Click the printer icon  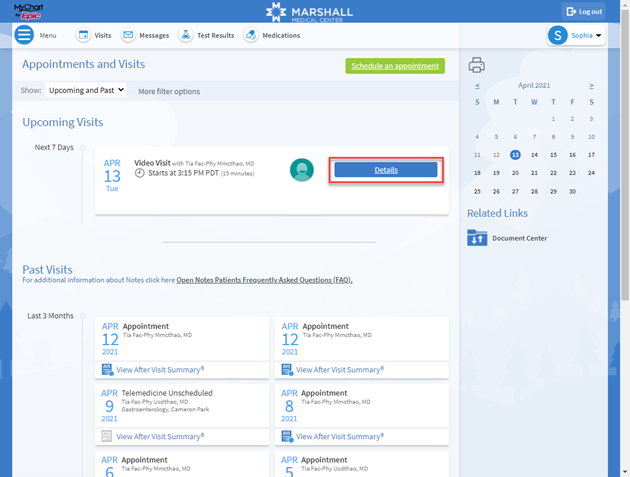point(477,66)
